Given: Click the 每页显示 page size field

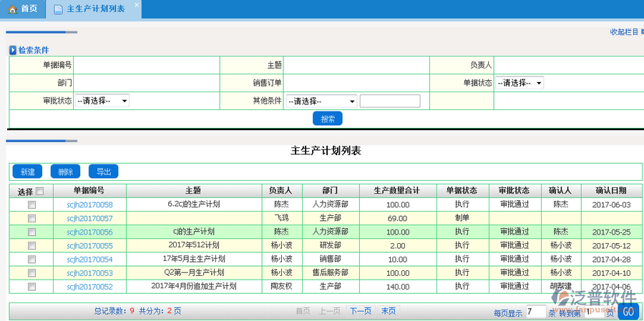Looking at the screenshot, I should click(535, 312).
